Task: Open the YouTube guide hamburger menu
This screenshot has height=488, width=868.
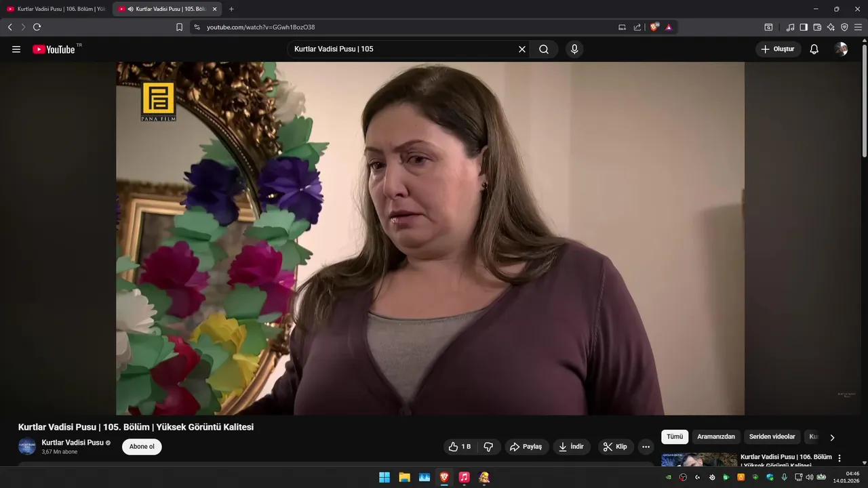Action: click(x=16, y=49)
